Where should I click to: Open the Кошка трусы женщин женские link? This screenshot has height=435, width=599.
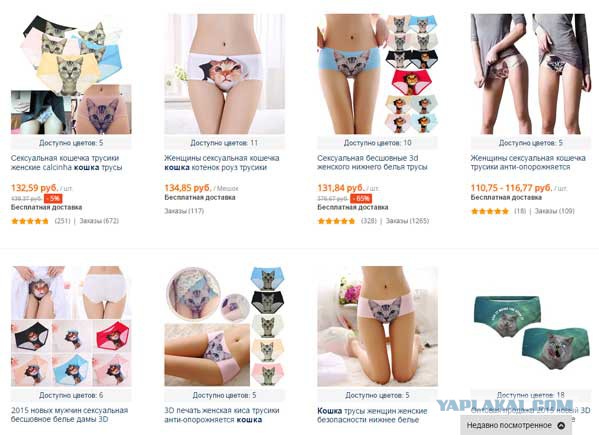[372, 416]
